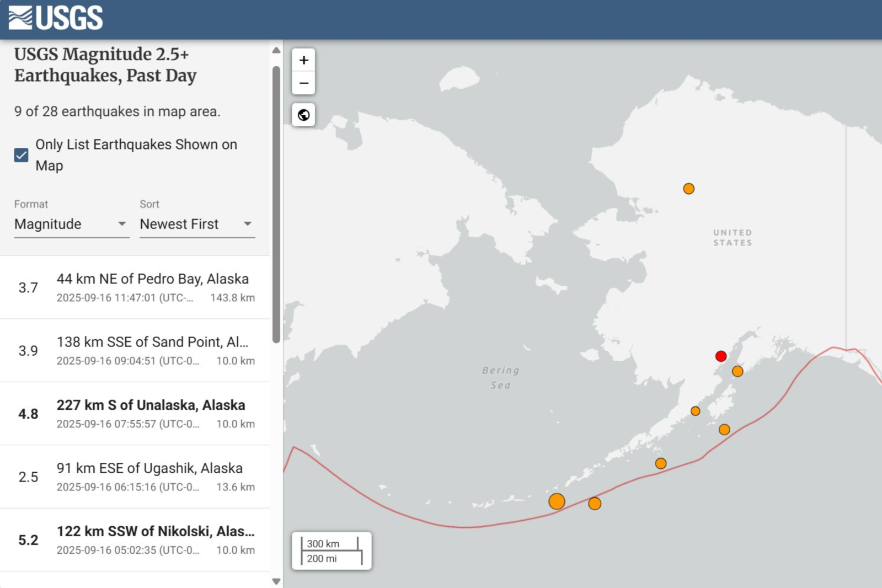Click the USGS logo in header
Screen dimensions: 882x588
(56, 18)
